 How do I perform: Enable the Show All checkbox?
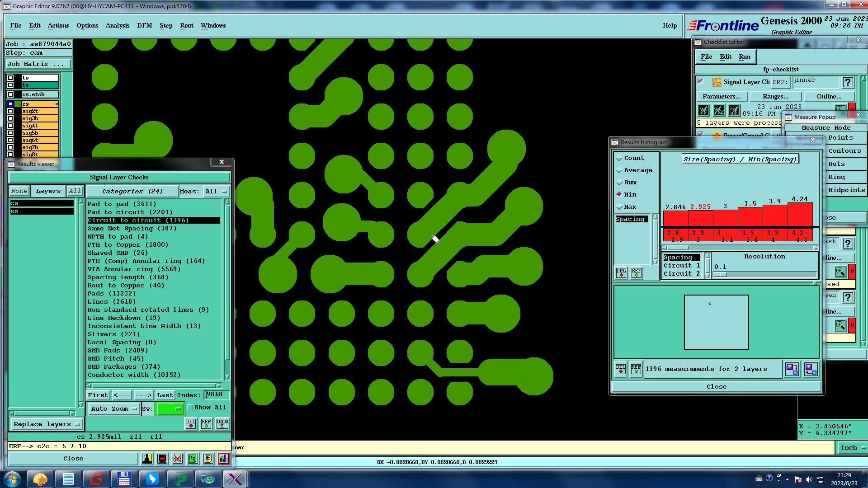[x=191, y=408]
